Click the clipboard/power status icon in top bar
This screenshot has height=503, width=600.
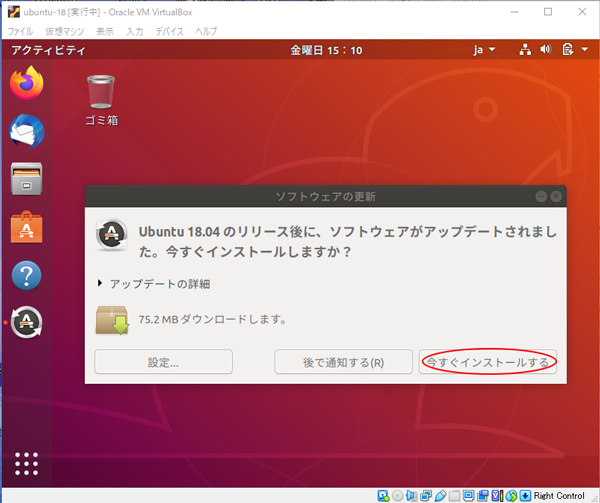[x=567, y=49]
